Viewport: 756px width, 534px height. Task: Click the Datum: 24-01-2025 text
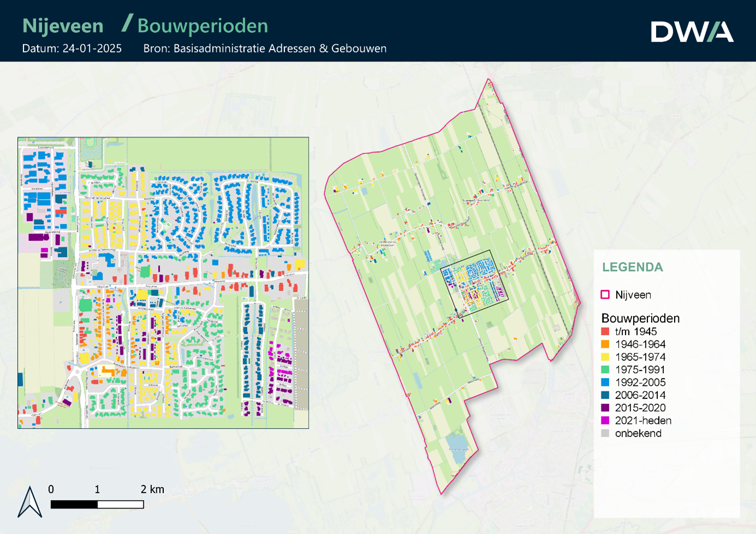pos(72,48)
